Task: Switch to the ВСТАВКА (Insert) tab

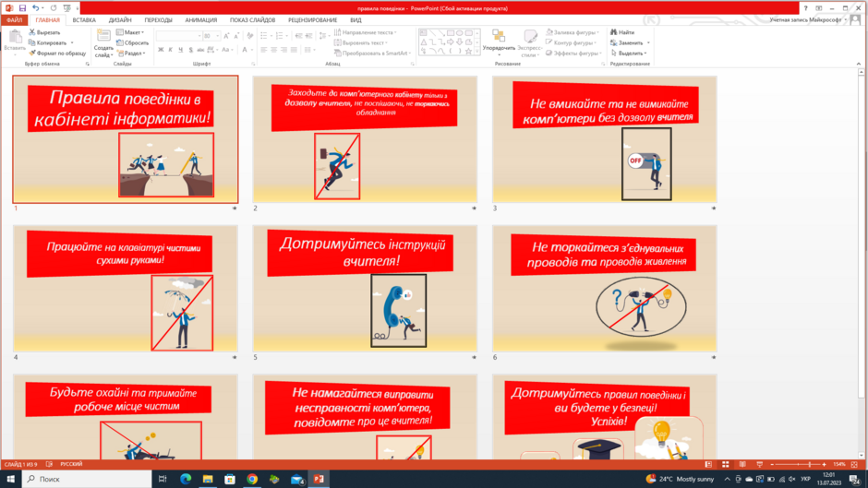Action: coord(84,20)
